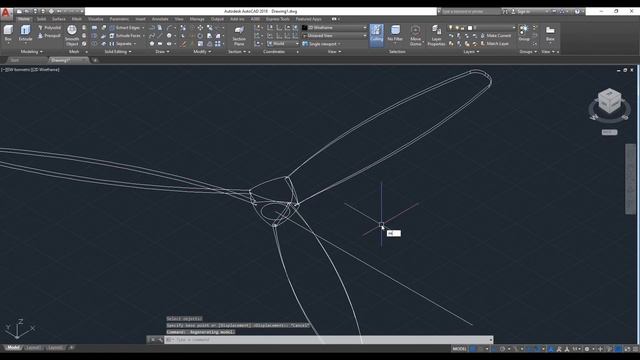Switch to the Solid ribbon tab

pos(41,19)
